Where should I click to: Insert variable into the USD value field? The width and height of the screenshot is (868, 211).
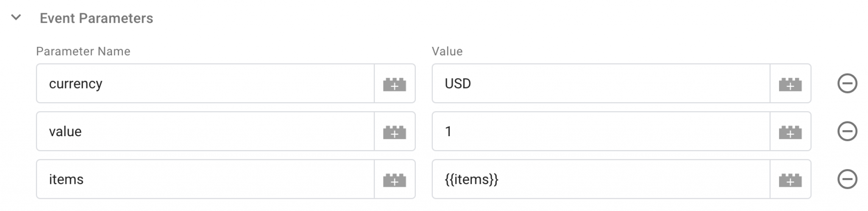tap(790, 84)
